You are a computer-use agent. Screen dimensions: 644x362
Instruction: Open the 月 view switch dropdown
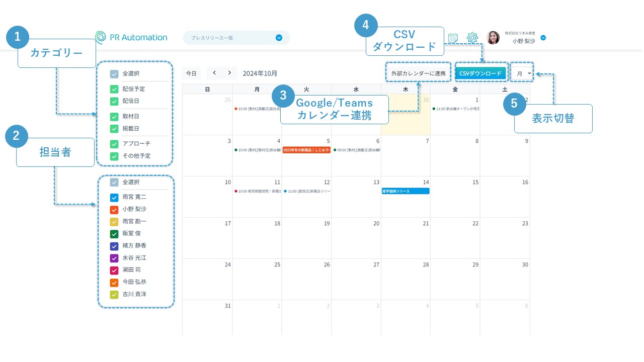click(x=522, y=73)
